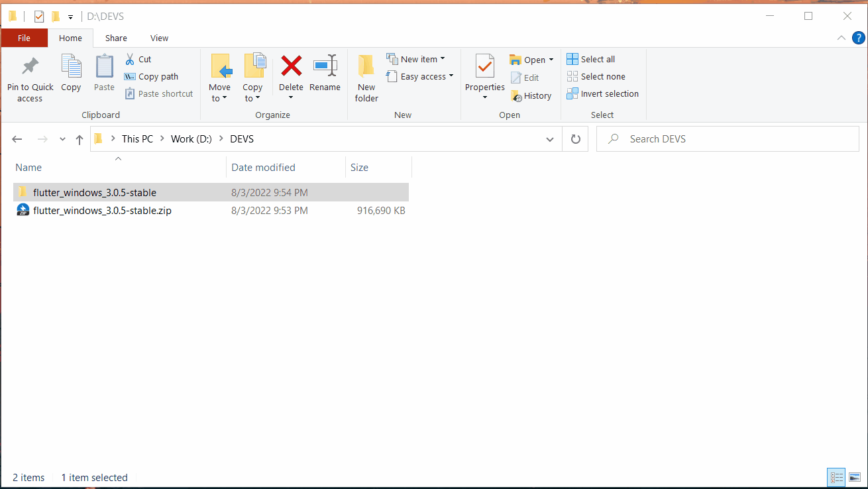Expand the Delete dropdown arrow
868x489 pixels.
pos(291,98)
